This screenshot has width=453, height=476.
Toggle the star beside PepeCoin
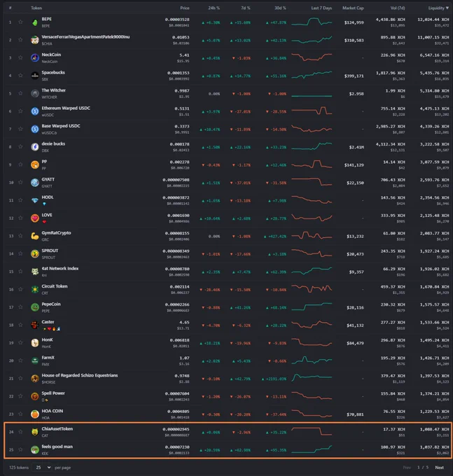[x=20, y=307]
